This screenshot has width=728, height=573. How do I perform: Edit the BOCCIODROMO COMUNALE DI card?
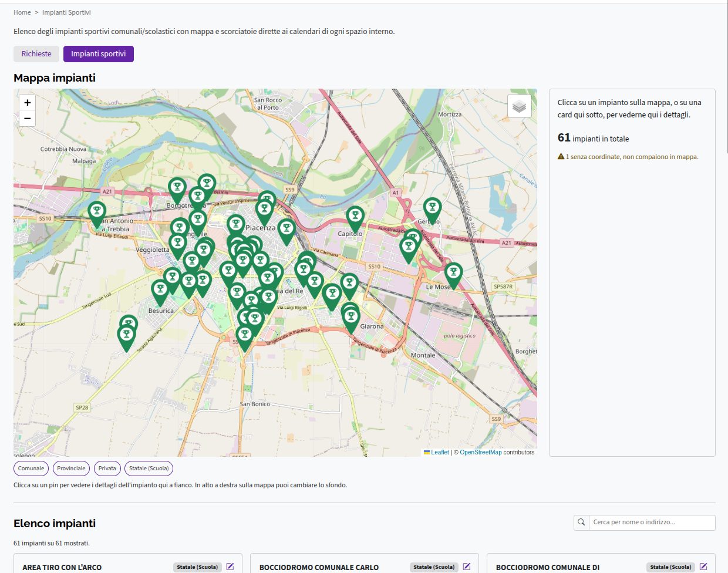point(703,567)
